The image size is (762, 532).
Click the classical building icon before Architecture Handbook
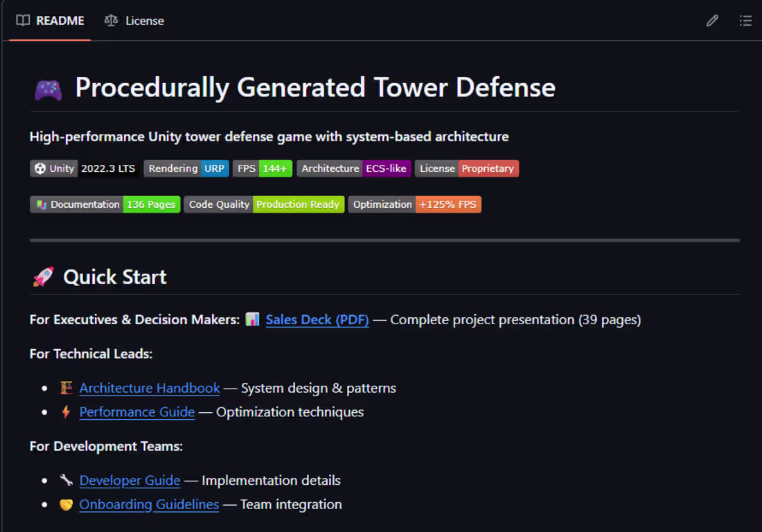coord(66,388)
